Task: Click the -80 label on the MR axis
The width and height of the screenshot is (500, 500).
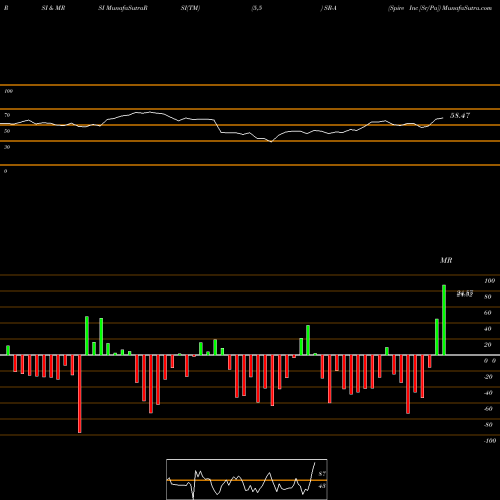Action: click(488, 425)
